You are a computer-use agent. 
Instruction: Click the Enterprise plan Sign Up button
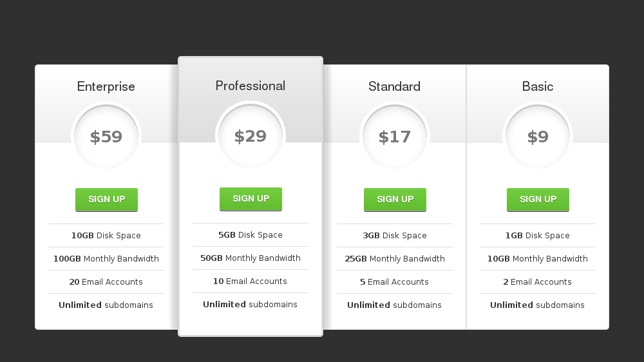point(106,200)
